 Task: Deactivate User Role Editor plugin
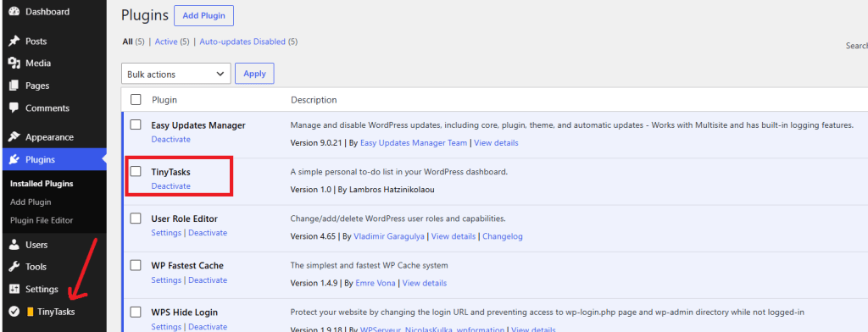click(208, 233)
